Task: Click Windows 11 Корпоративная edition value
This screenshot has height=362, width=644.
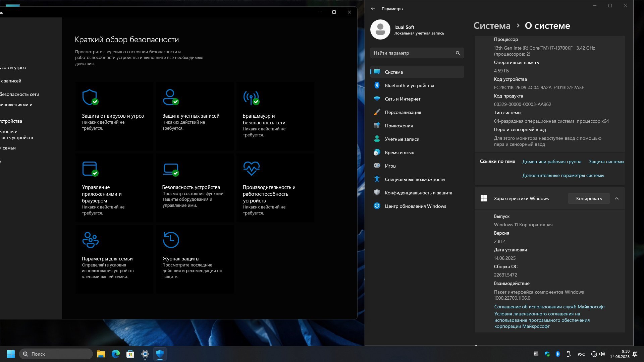Action: pyautogui.click(x=523, y=225)
